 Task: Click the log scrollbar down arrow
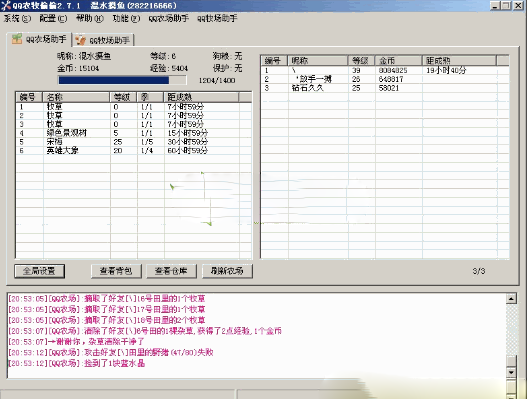tap(511, 372)
